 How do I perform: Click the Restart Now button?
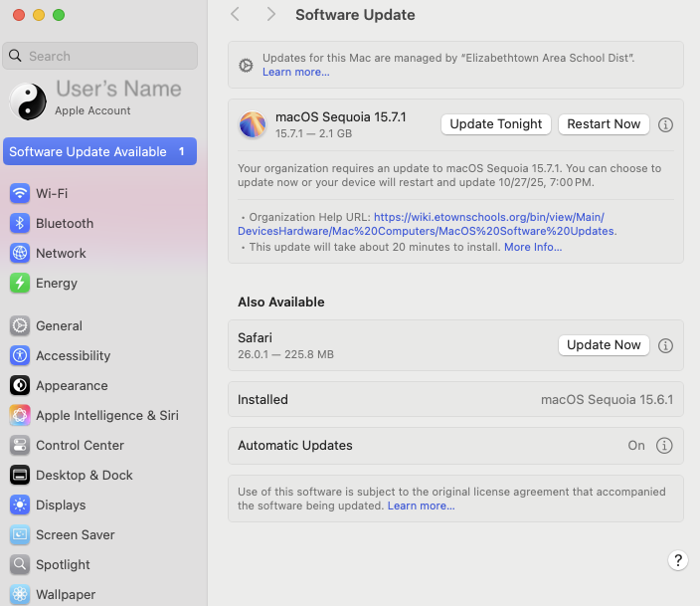click(604, 124)
